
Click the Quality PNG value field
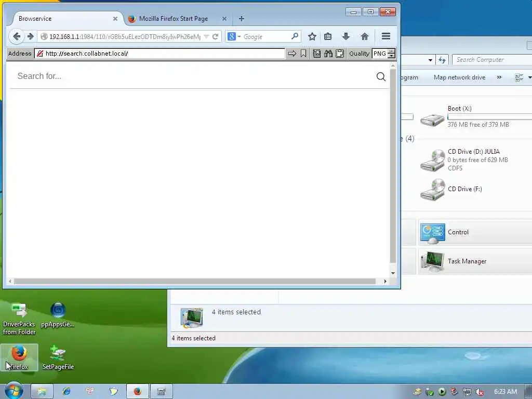(380, 54)
